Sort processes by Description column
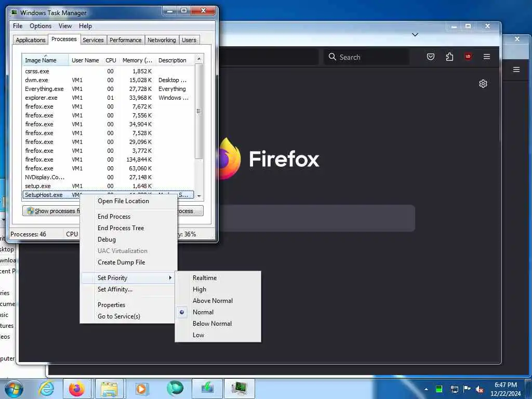This screenshot has height=399, width=532. [x=175, y=60]
